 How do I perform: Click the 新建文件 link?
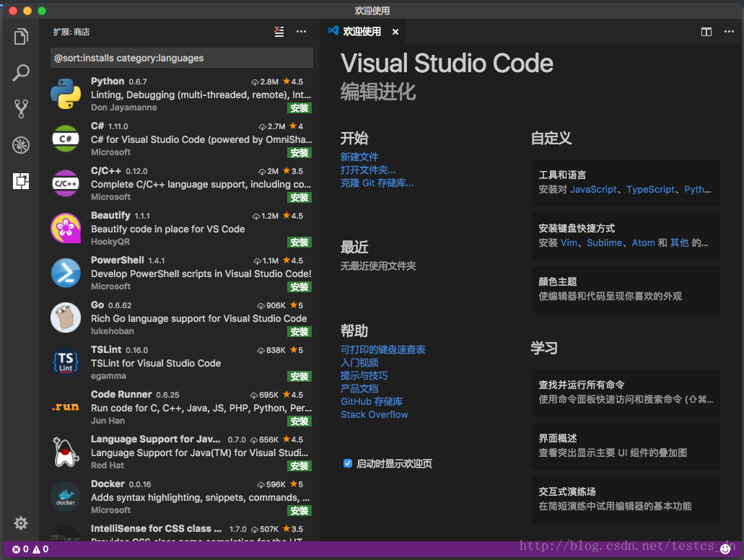point(359,157)
